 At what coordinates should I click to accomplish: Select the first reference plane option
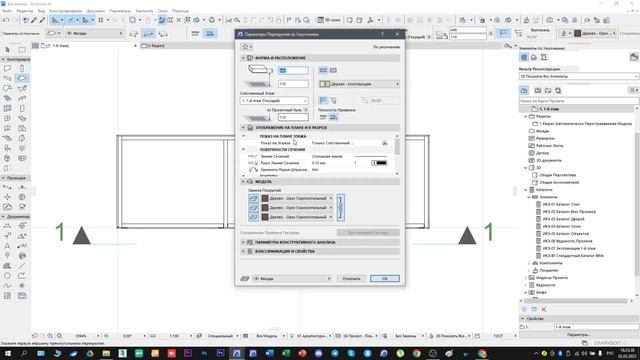pos(323,117)
